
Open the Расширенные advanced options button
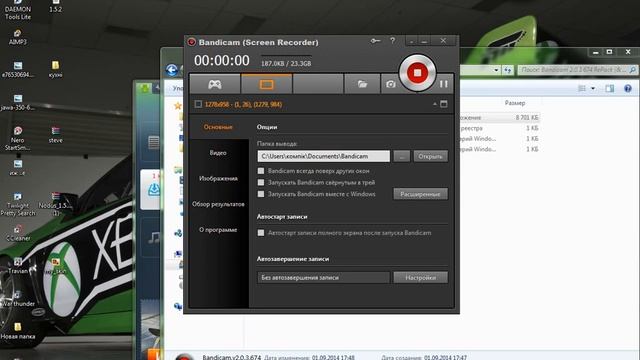pos(420,194)
